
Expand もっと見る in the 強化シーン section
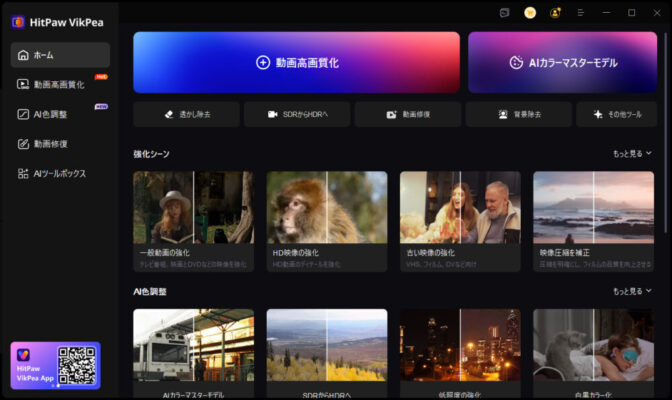632,153
